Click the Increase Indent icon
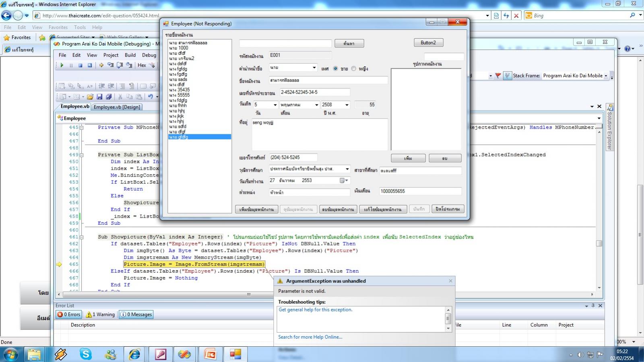 [x=111, y=86]
